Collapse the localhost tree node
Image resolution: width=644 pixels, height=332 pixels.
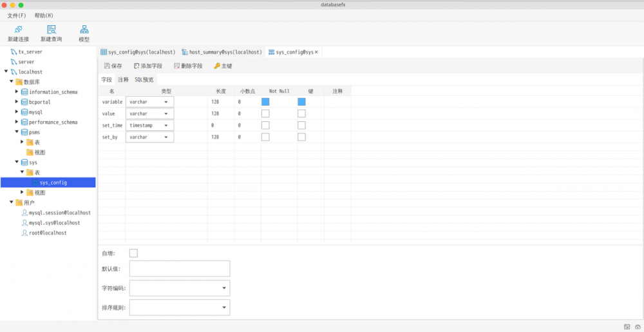point(6,72)
